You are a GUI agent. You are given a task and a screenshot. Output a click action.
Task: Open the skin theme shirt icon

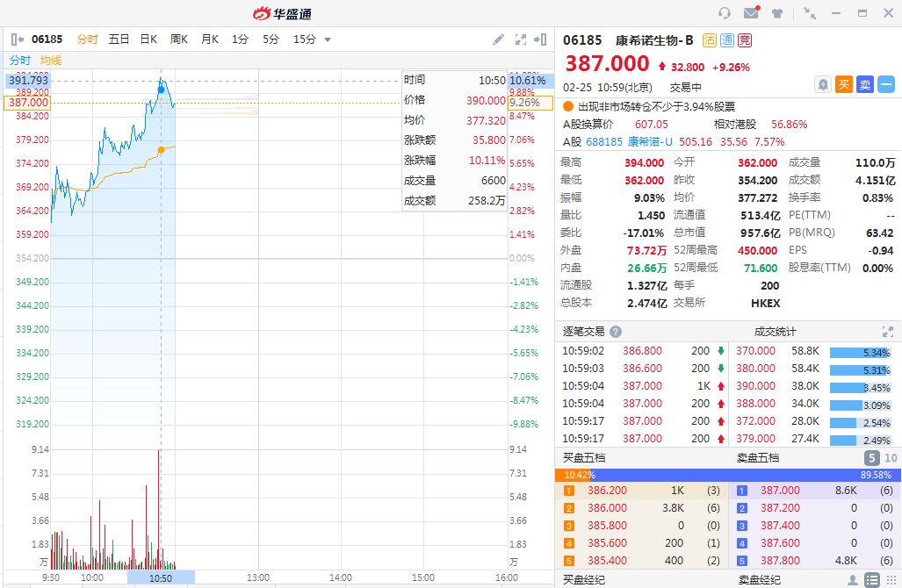(x=777, y=13)
